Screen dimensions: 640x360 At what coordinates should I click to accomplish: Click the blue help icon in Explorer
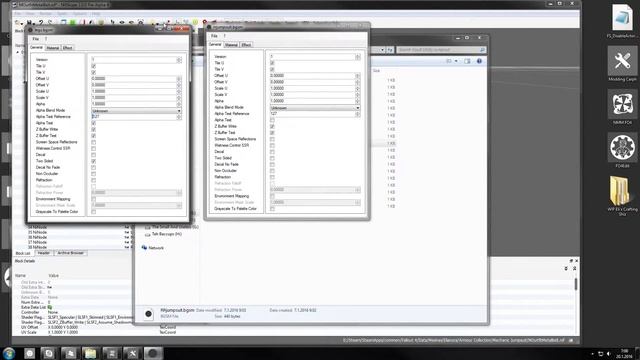[479, 61]
